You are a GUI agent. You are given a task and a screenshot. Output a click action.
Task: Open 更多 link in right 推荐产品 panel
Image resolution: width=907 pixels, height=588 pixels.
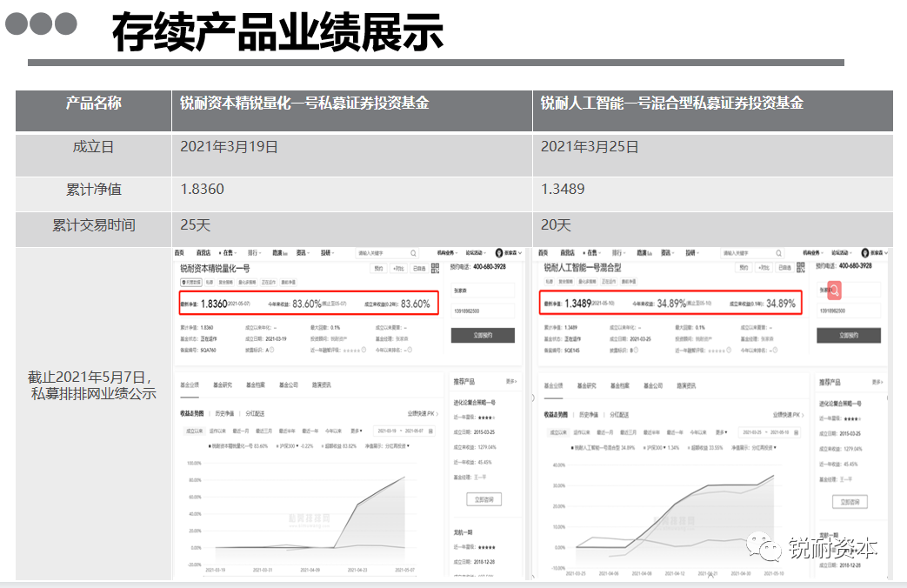pos(877,383)
